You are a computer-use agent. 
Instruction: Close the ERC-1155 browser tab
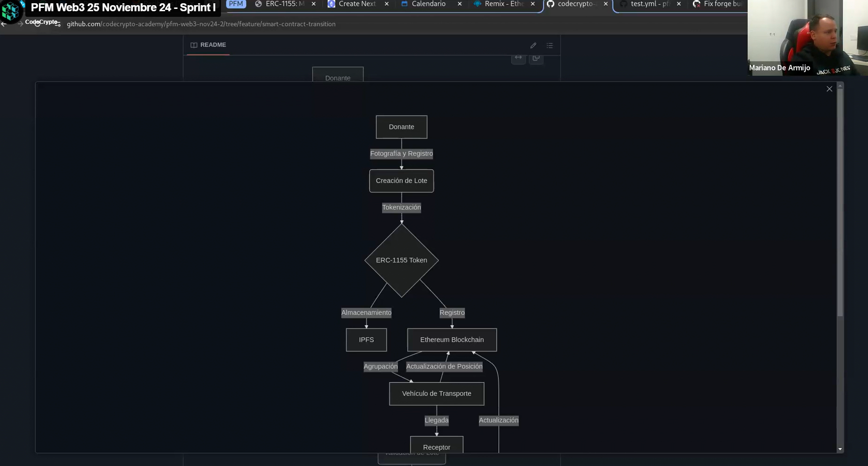click(x=314, y=4)
